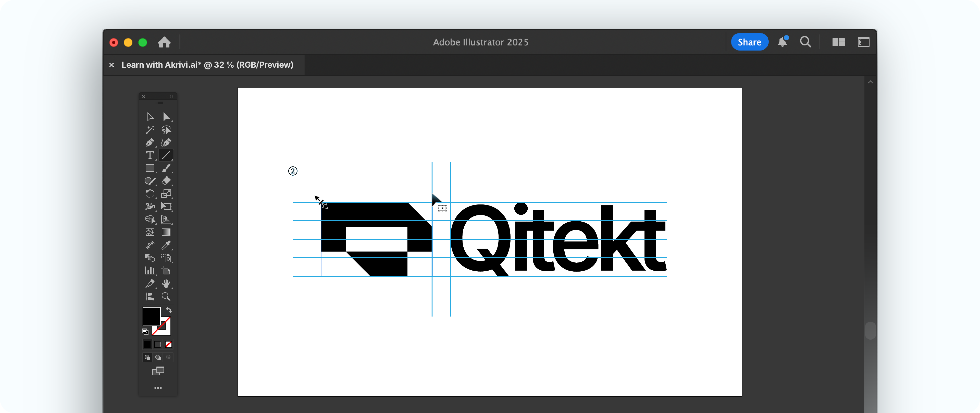This screenshot has width=980, height=413.
Task: Choose the Eyedropper tool
Action: (166, 245)
